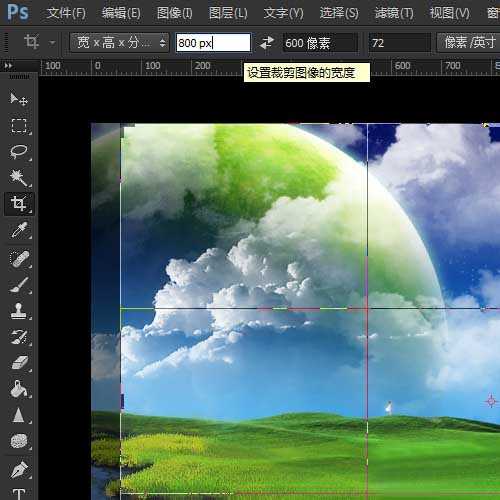This screenshot has height=500, width=500.
Task: Open the crop tool preset picker arrow
Action: pyautogui.click(x=52, y=43)
